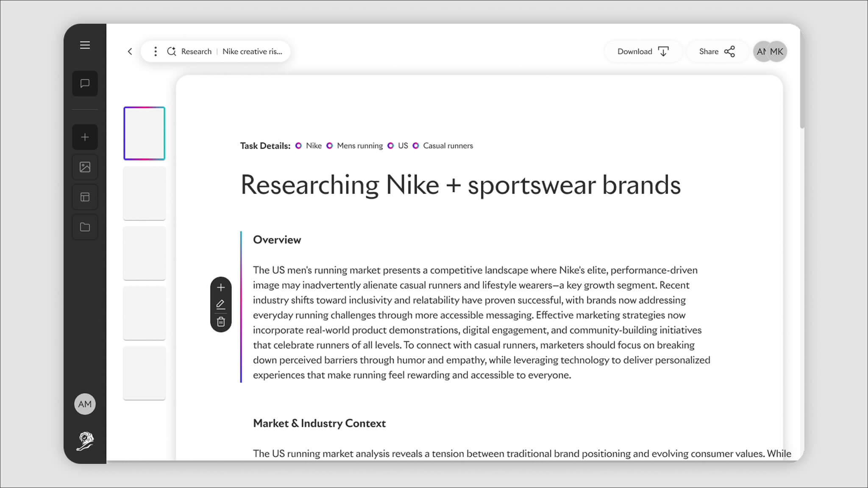Open the hamburger menu in sidebar
This screenshot has height=488, width=868.
point(85,45)
